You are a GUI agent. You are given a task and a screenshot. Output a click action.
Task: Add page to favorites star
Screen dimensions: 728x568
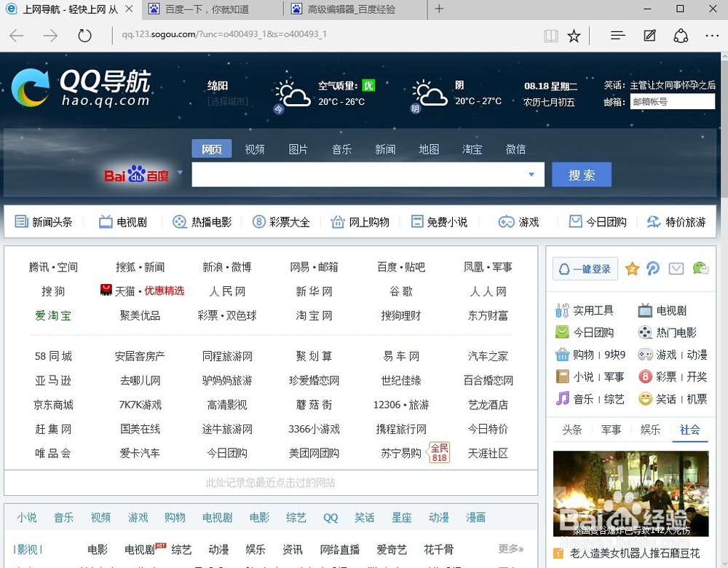[574, 36]
